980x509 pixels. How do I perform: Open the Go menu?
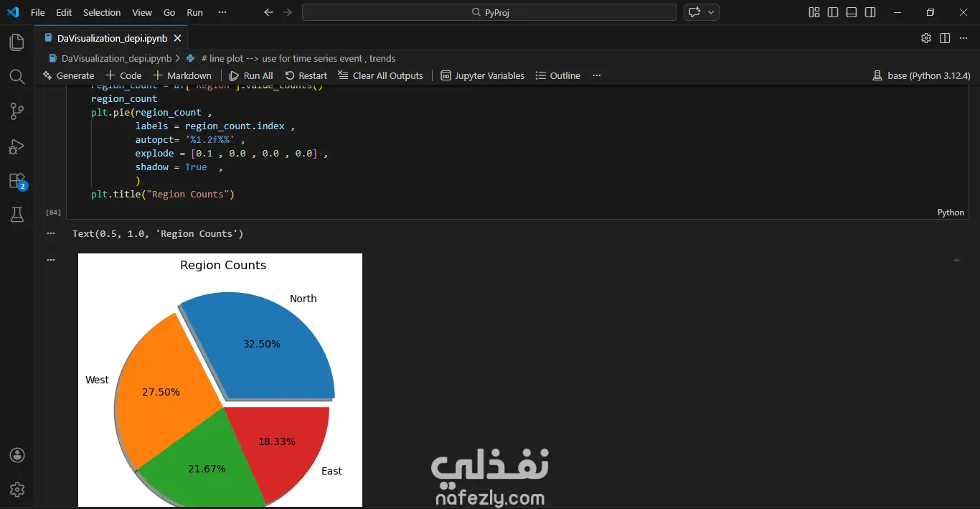pos(169,12)
